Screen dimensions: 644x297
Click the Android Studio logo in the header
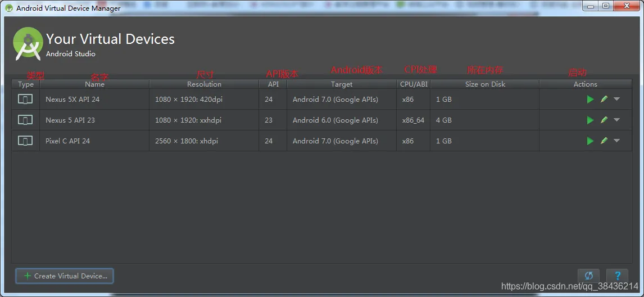(28, 44)
